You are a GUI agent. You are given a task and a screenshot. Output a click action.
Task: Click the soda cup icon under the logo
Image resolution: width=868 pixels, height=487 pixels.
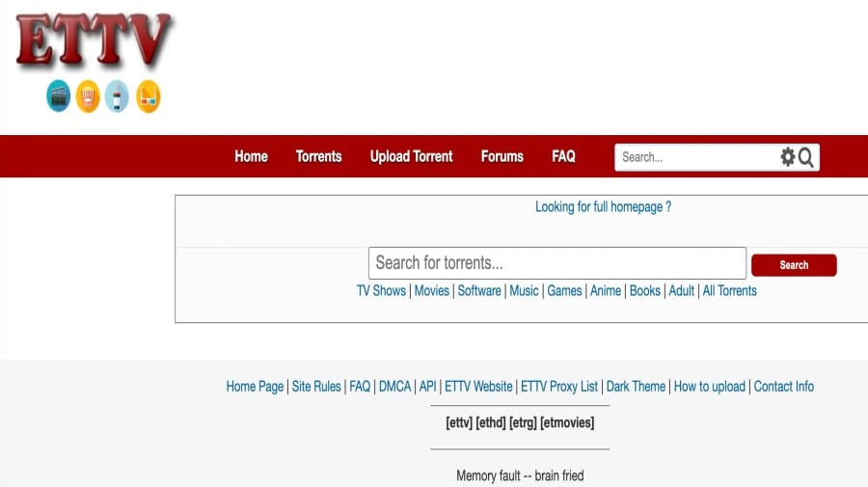click(117, 95)
